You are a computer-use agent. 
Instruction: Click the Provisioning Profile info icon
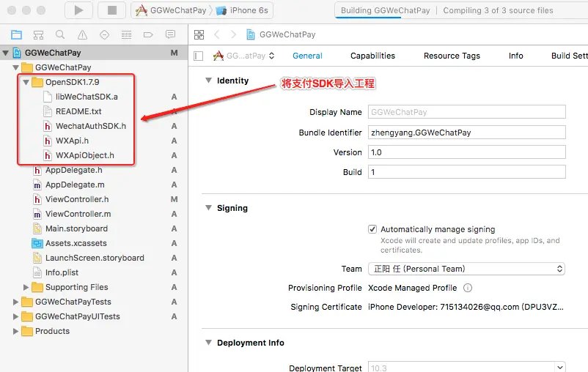468,288
